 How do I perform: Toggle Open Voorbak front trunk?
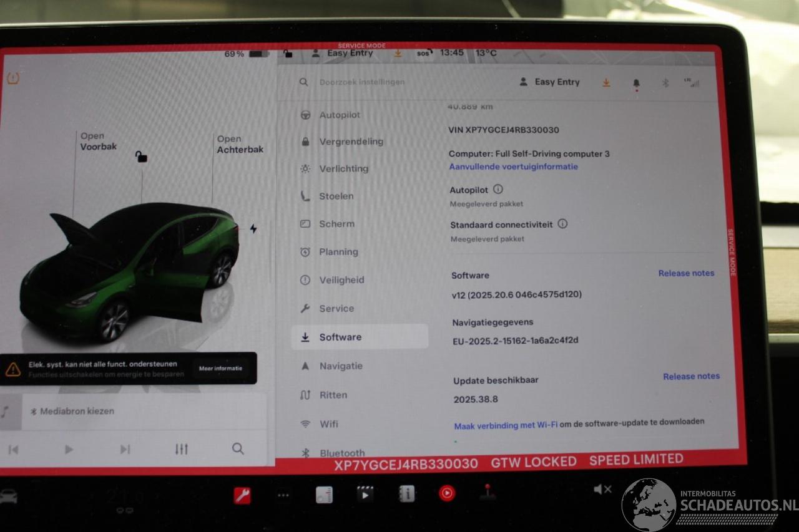tap(98, 142)
